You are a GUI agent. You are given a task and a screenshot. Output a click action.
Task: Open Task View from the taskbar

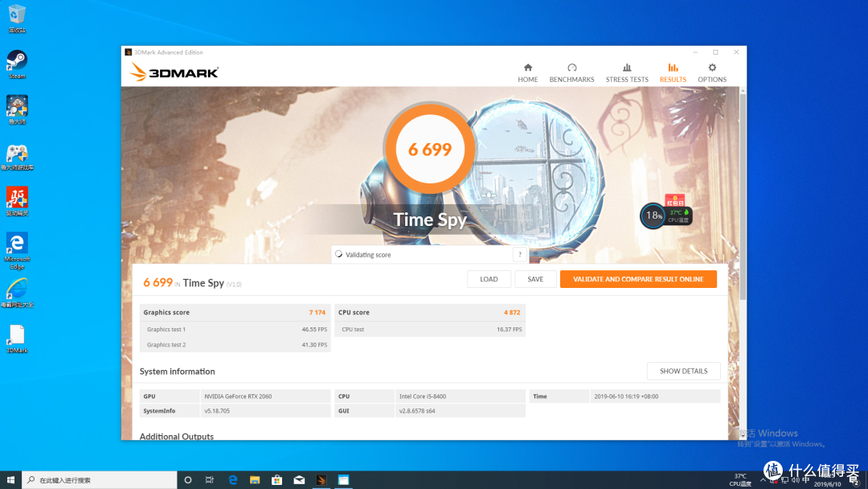click(x=209, y=480)
